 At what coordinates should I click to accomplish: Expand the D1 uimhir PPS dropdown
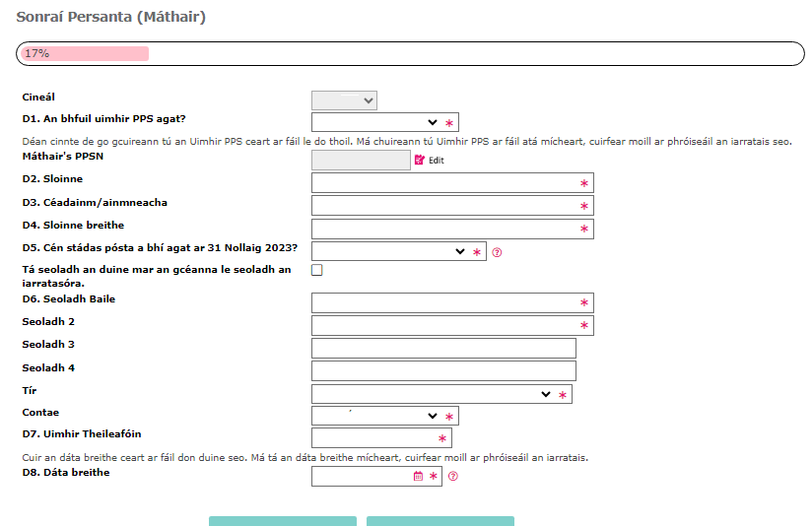click(375, 122)
